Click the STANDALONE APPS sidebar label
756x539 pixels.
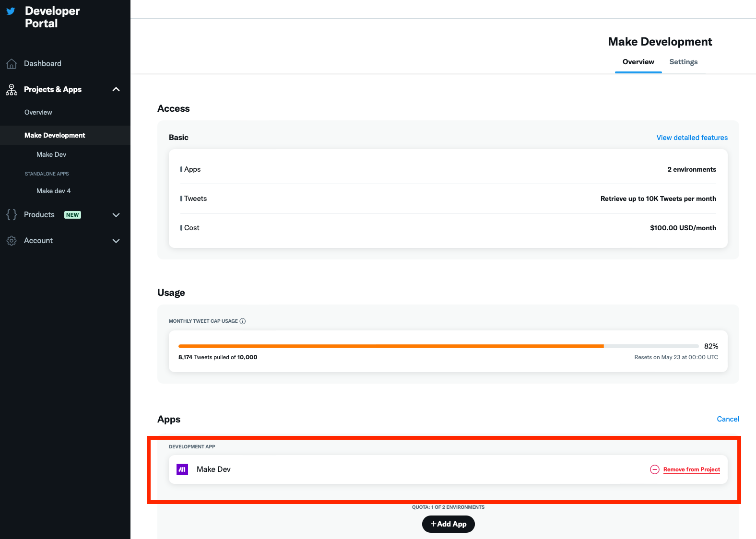pyautogui.click(x=47, y=174)
